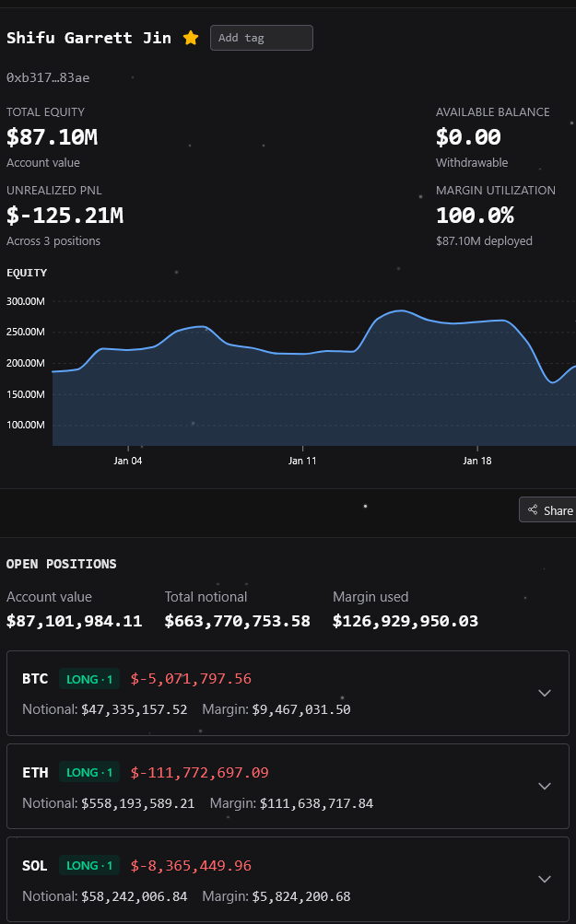Click the ETH loss amount $-111,772,697.09

200,773
